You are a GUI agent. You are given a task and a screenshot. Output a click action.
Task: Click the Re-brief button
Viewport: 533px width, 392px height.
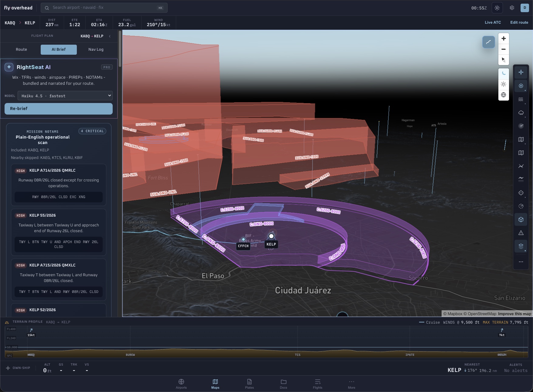[x=59, y=109]
